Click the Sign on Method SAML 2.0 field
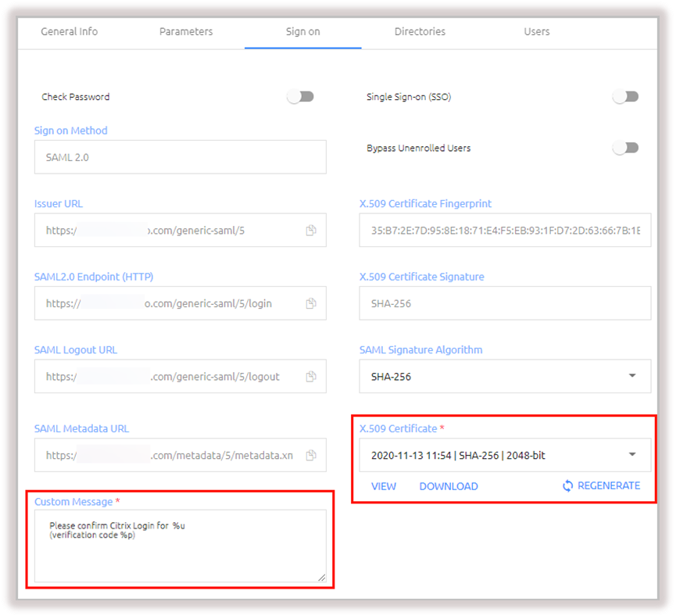Image resolution: width=676 pixels, height=616 pixels. (181, 157)
